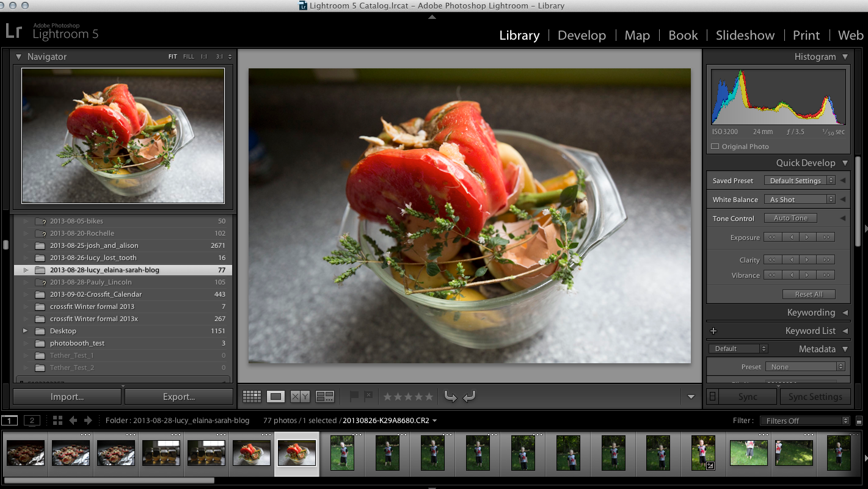Screen dimensions: 868x489
Task: Enable the Original Photo checkbox
Action: [715, 147]
